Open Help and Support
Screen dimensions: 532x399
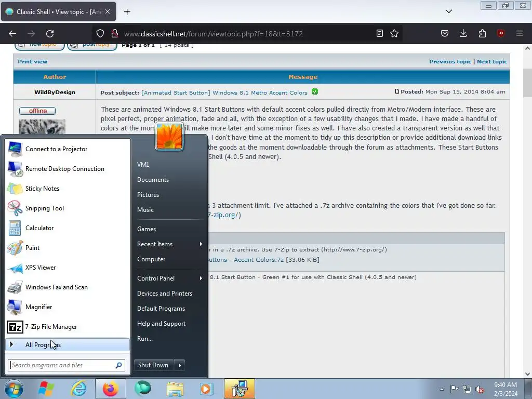click(x=169, y=324)
